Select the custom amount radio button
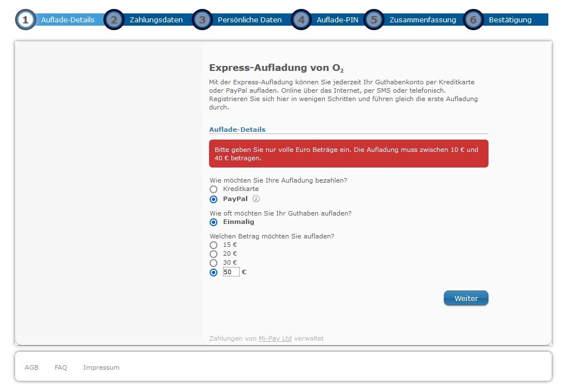 [214, 273]
